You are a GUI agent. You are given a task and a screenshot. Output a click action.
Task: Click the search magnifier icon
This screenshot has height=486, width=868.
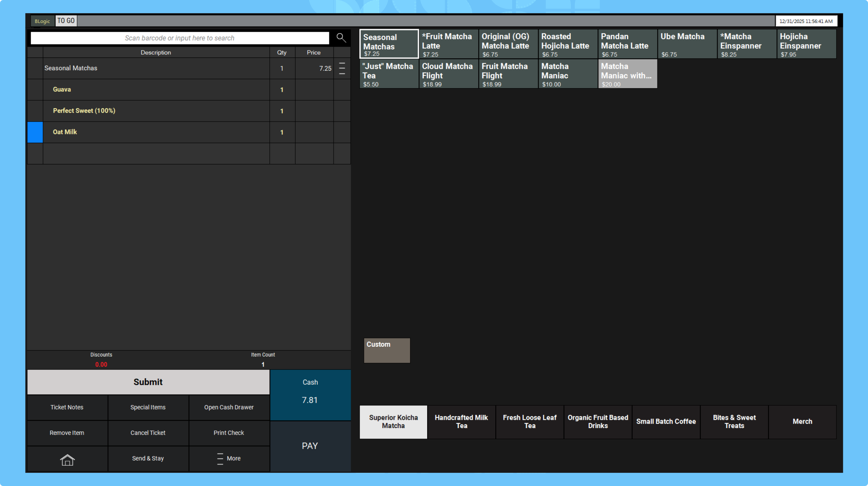[x=341, y=38]
